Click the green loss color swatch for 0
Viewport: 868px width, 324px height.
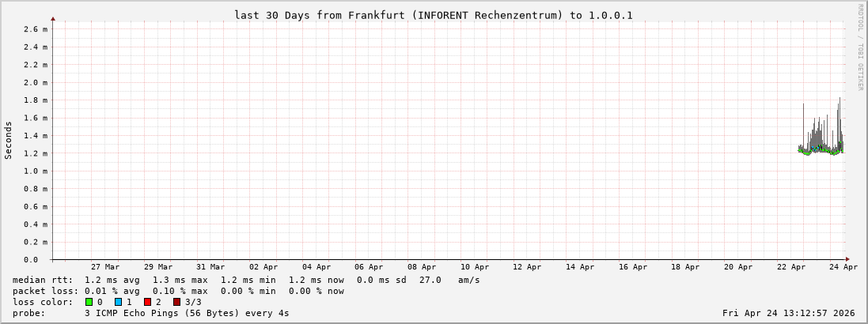pyautogui.click(x=89, y=302)
